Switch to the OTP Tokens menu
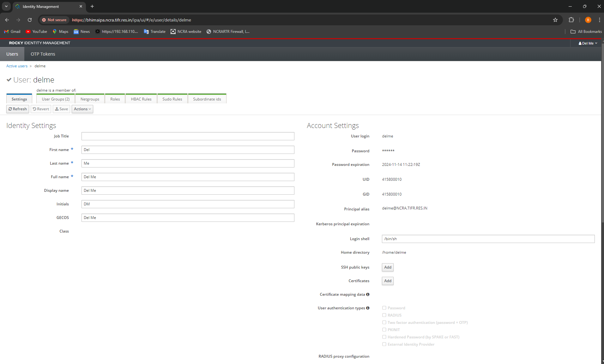 tap(43, 54)
